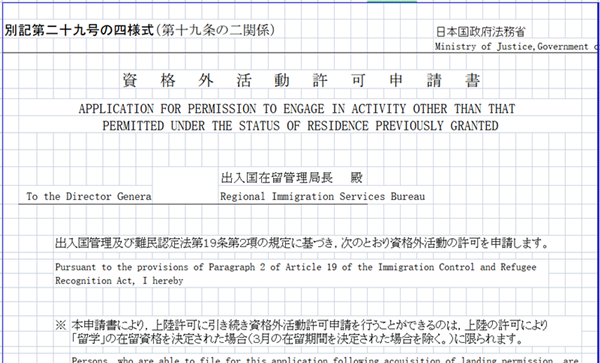Select the line PERMITTED UNDER THE STATUS OF RESIDENCE
Image resolution: width=600 pixels, height=363 pixels.
[300, 126]
